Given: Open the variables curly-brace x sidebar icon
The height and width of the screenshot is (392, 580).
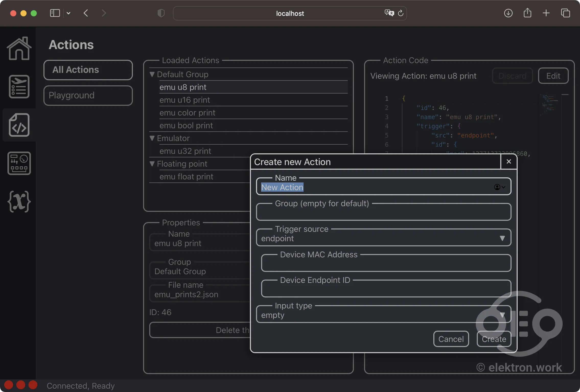Looking at the screenshot, I should [x=19, y=201].
